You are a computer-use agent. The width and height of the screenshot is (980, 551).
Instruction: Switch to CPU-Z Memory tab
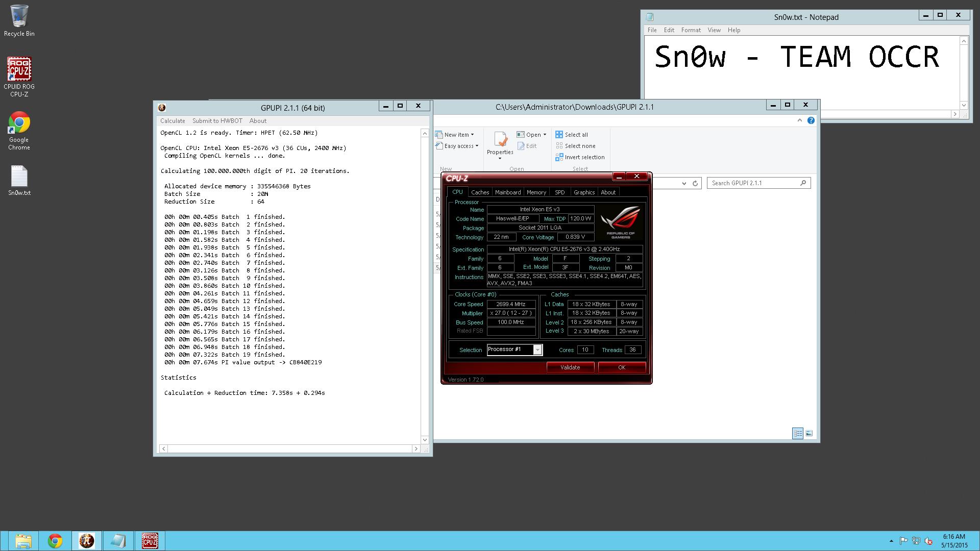tap(536, 192)
